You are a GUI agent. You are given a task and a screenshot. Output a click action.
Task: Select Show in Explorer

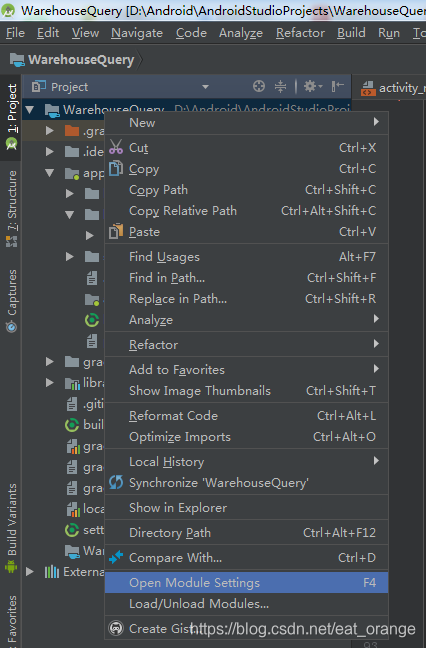pos(246,507)
